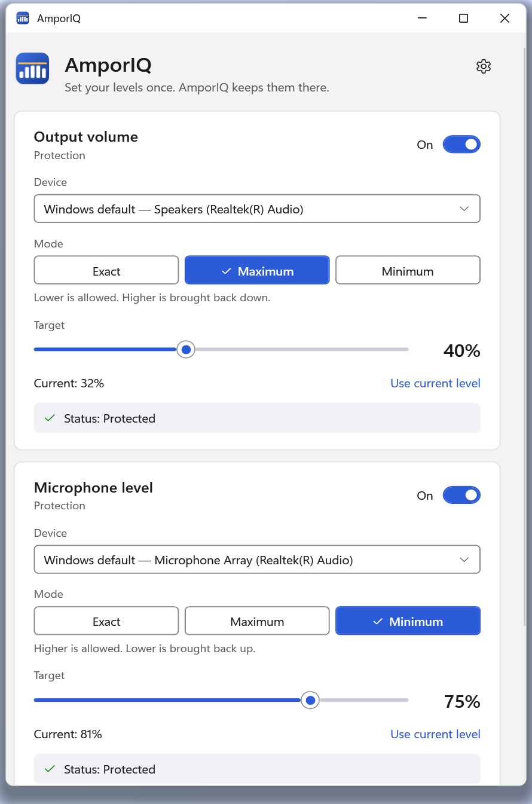Click the 'Lower is allowed' hint text
Viewport: 532px width, 804px height.
(x=152, y=298)
